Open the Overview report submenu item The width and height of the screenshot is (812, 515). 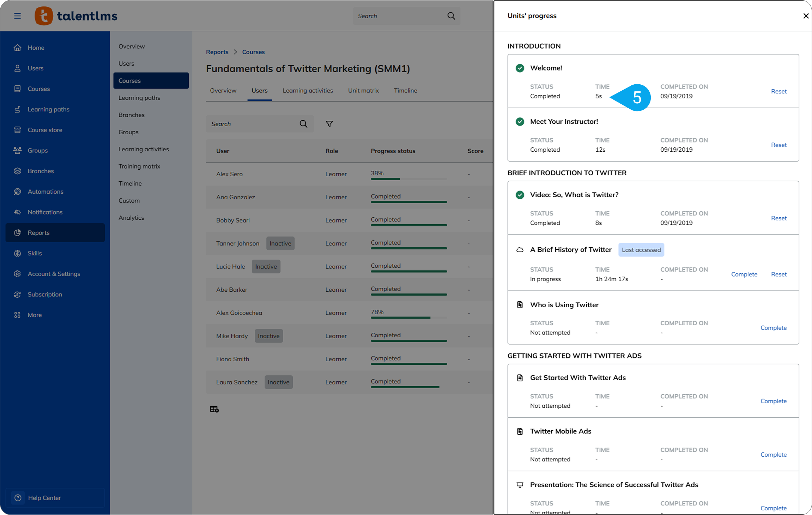click(x=132, y=46)
